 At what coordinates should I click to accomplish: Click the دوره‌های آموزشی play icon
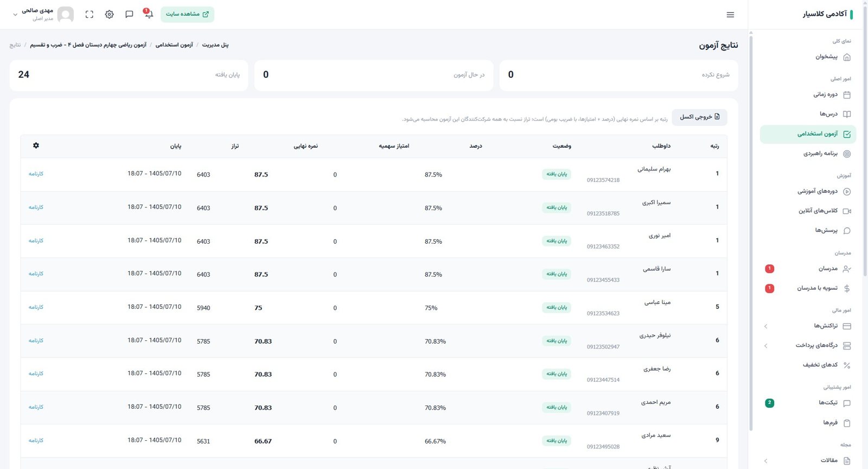point(847,192)
